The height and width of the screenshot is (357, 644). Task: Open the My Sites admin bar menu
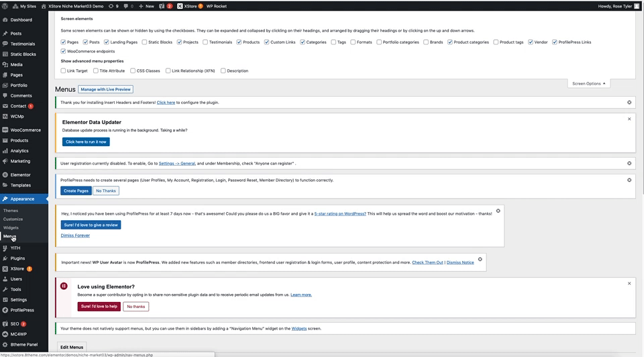click(x=24, y=6)
